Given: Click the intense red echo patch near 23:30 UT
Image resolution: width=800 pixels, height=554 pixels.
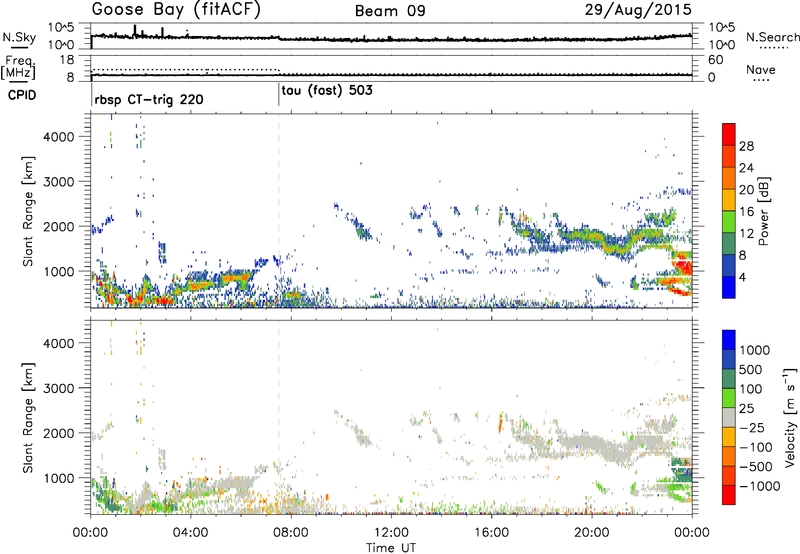Looking at the screenshot, I should tap(682, 268).
